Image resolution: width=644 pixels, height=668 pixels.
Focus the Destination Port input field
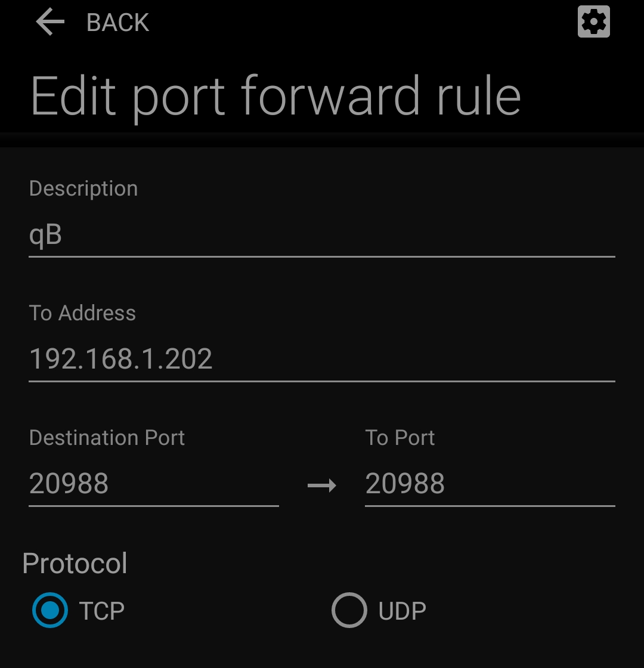(153, 483)
